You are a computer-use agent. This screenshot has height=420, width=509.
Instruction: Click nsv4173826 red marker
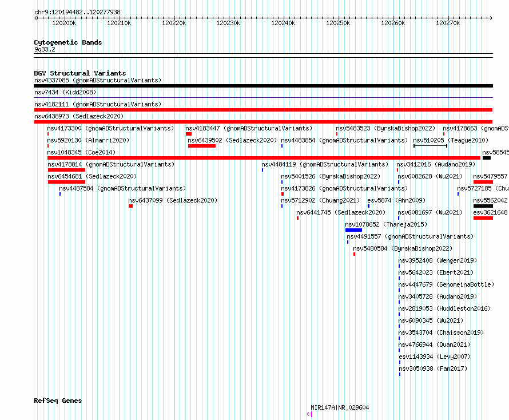[283, 194]
